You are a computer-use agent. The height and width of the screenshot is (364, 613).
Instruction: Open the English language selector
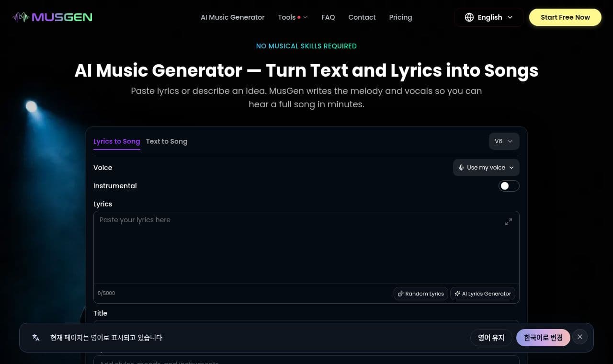(489, 17)
